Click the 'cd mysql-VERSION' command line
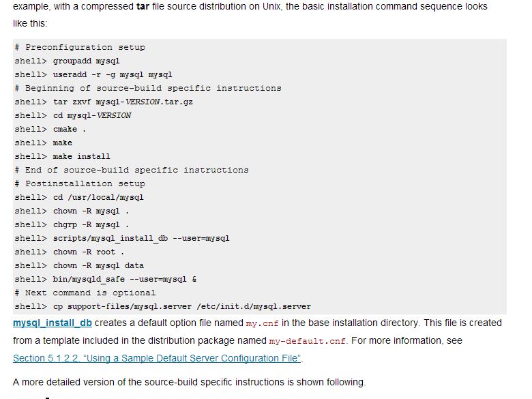 pyautogui.click(x=92, y=115)
